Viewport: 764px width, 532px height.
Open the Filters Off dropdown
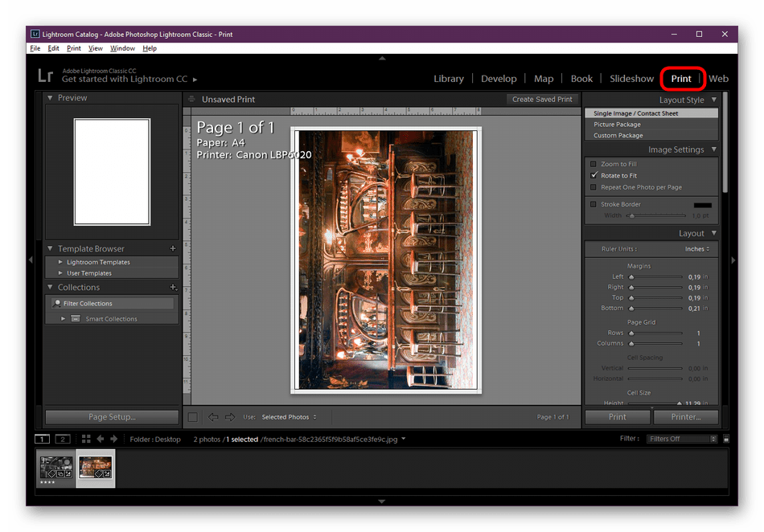coord(682,439)
